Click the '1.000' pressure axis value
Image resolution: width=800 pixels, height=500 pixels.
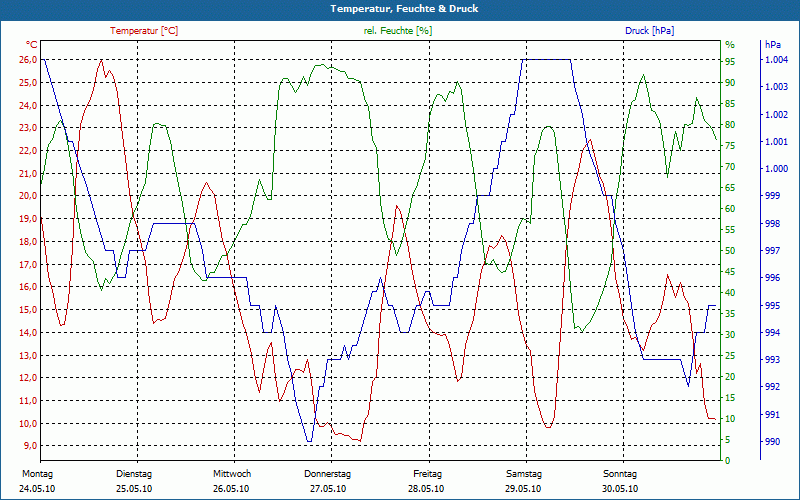[777, 169]
